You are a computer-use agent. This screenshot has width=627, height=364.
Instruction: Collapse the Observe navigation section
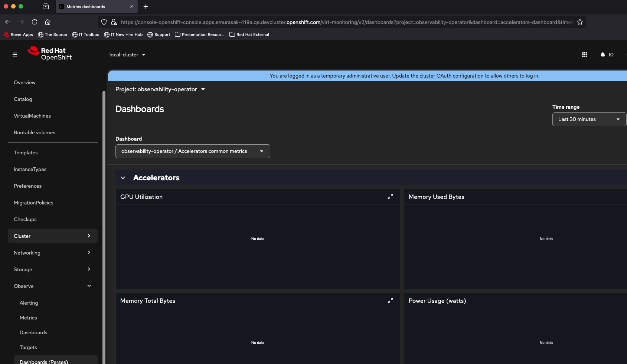coord(53,286)
